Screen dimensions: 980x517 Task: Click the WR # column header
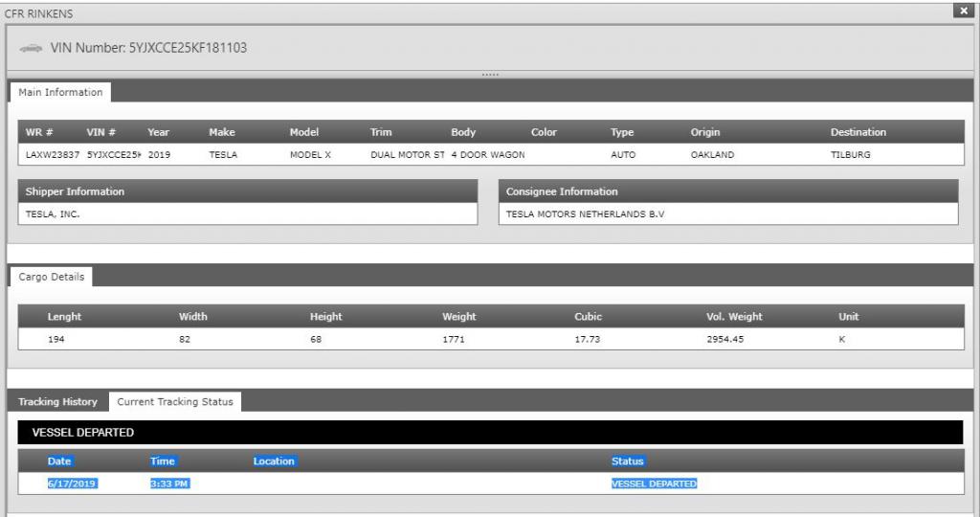click(x=38, y=132)
